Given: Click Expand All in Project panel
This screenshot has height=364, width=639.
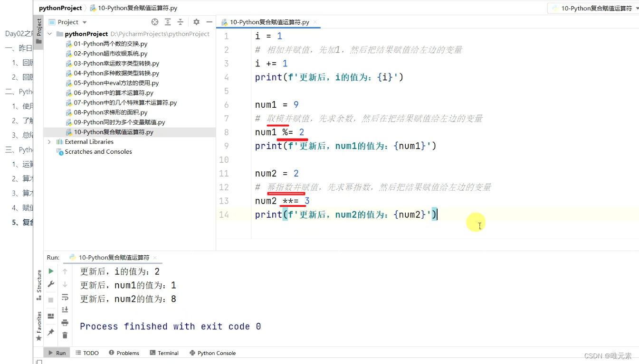Looking at the screenshot, I should click(x=168, y=22).
